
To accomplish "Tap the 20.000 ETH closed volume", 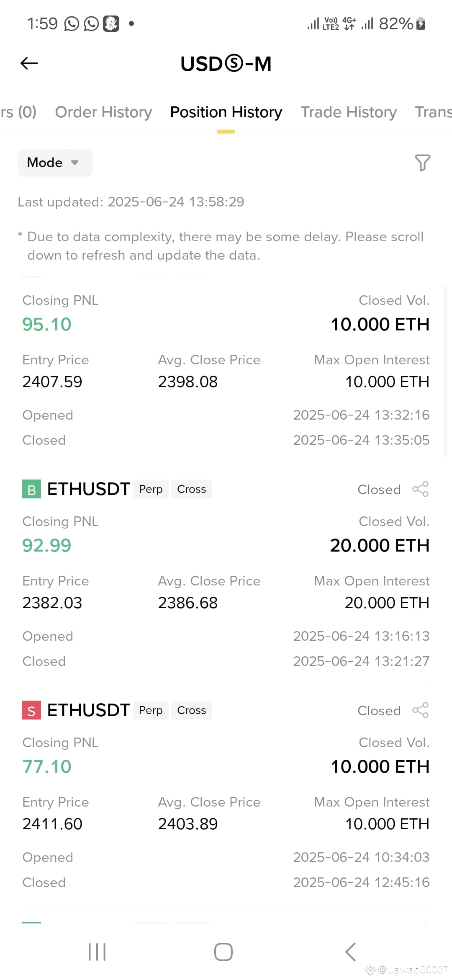I will [x=380, y=546].
